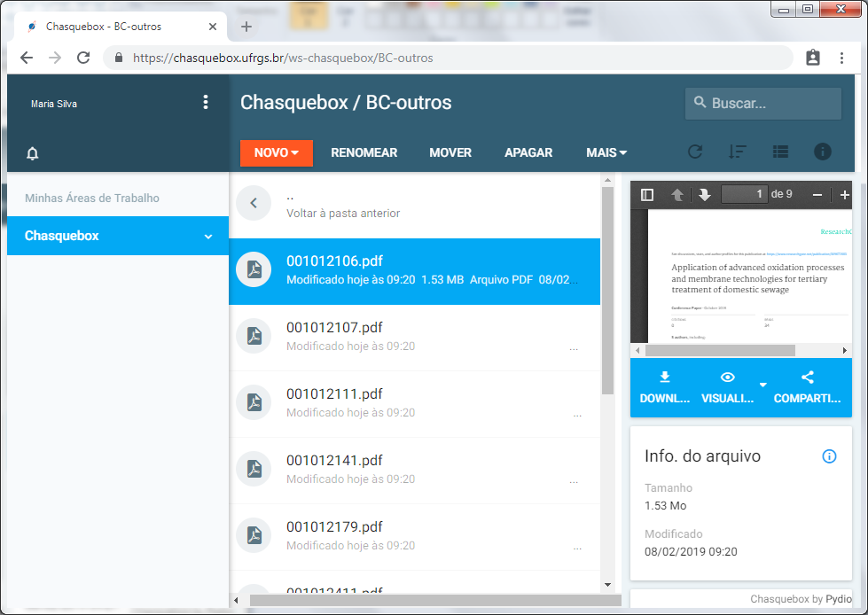Screen dimensions: 868x615
Task: Select file 001012107.pdf
Action: [x=415, y=338]
